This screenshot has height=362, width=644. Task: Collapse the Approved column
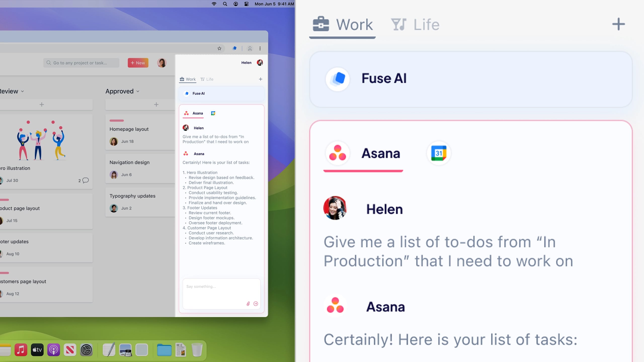coord(138,91)
